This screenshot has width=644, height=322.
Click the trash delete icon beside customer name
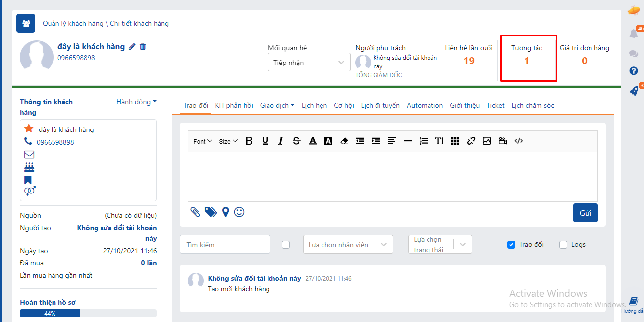click(x=143, y=47)
